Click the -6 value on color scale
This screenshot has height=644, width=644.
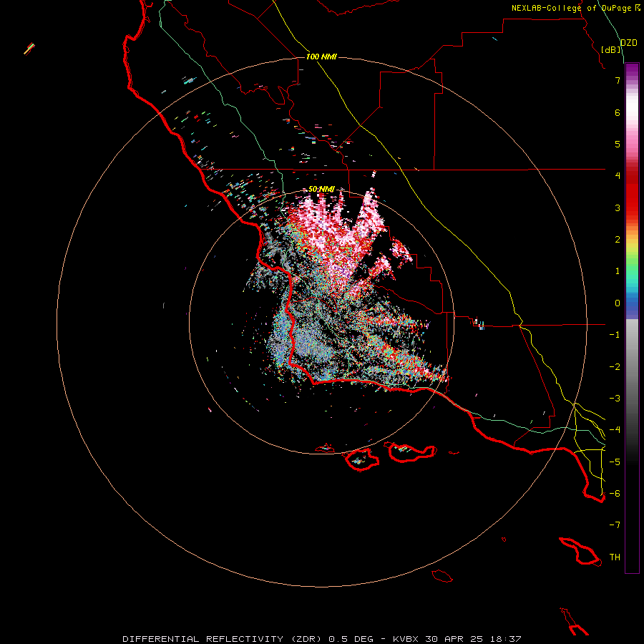[x=615, y=494]
